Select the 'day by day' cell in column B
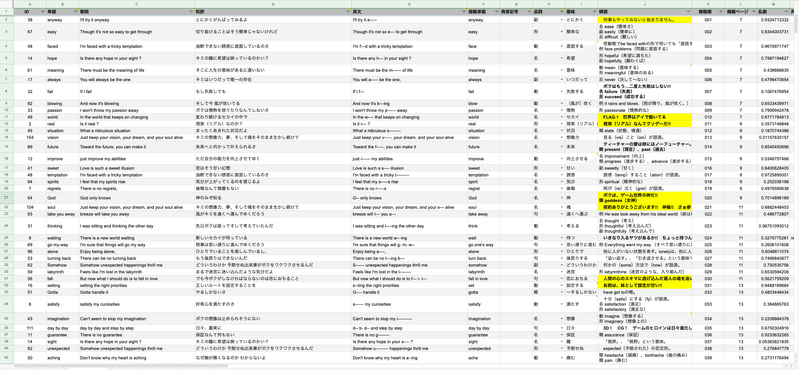800x370 pixels. coord(62,328)
